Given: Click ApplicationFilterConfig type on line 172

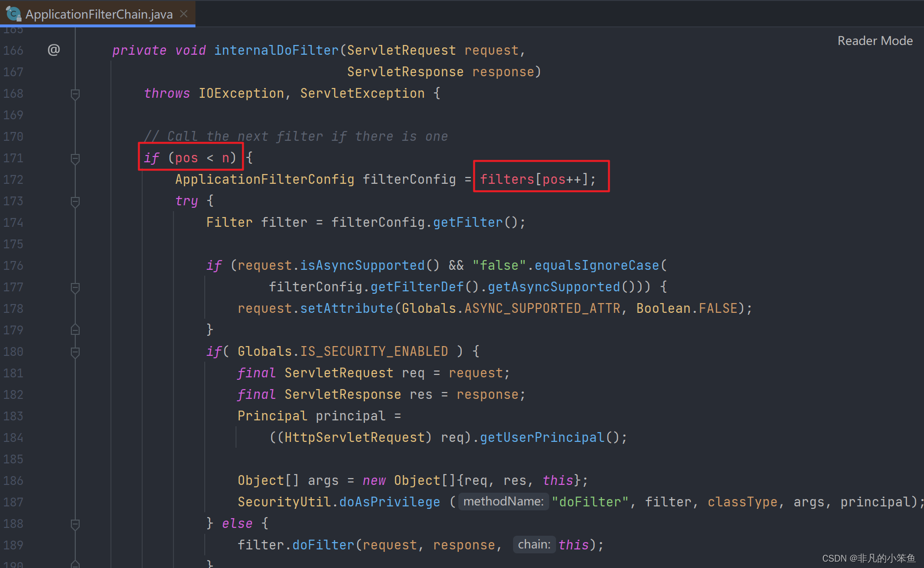Looking at the screenshot, I should [x=264, y=179].
